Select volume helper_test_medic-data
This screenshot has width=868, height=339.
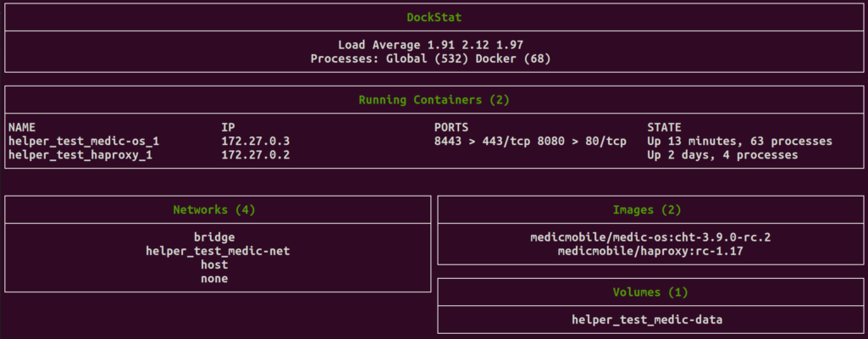coord(647,320)
